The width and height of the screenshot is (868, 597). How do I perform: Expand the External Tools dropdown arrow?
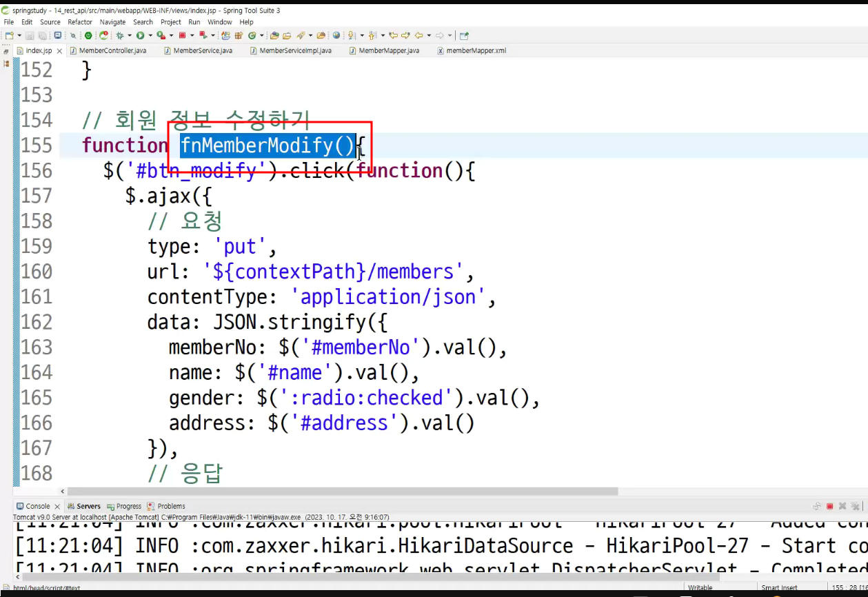point(171,35)
